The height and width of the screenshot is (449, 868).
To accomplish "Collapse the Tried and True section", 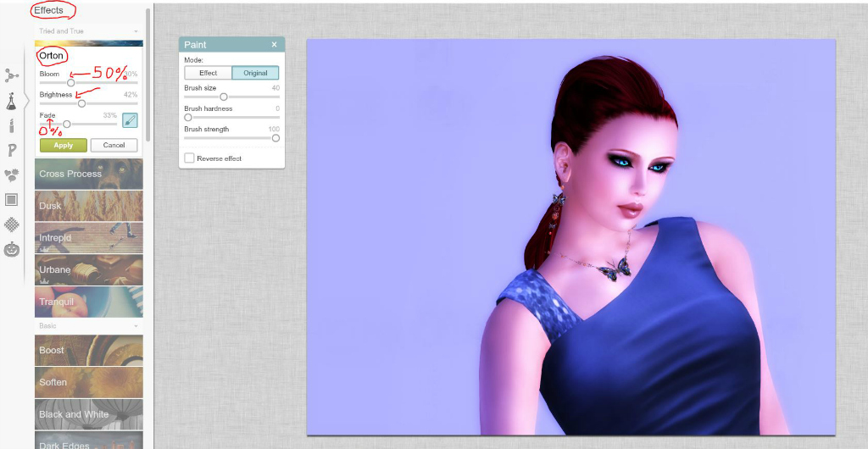I will 135,31.
